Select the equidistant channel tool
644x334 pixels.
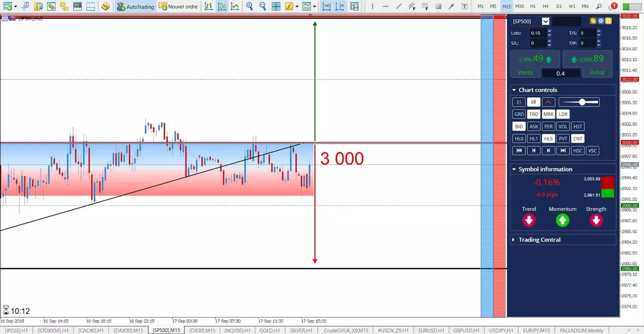point(412,7)
